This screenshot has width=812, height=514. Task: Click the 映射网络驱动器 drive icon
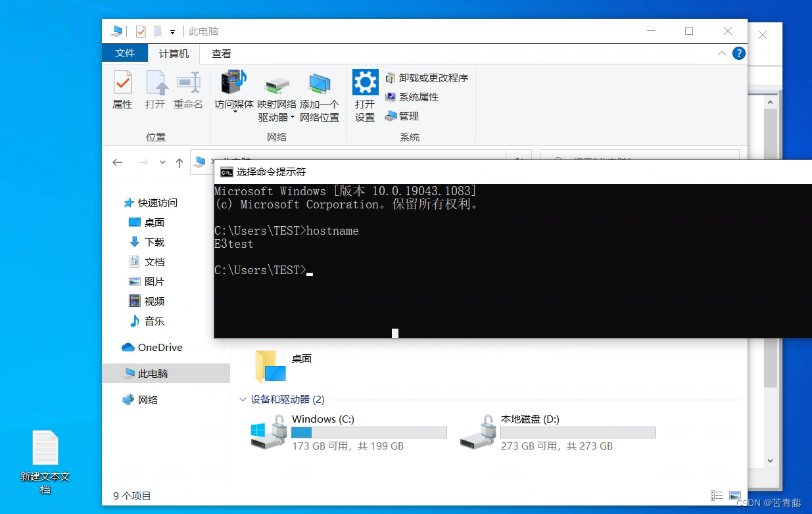pos(277,84)
